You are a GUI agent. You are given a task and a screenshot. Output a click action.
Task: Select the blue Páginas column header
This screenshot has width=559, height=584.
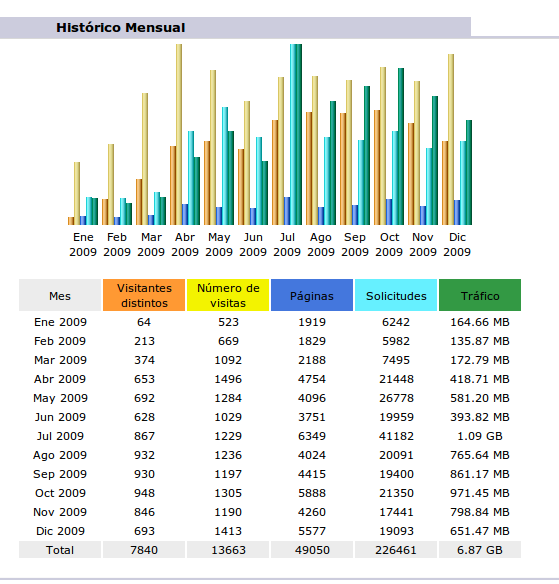tap(312, 295)
